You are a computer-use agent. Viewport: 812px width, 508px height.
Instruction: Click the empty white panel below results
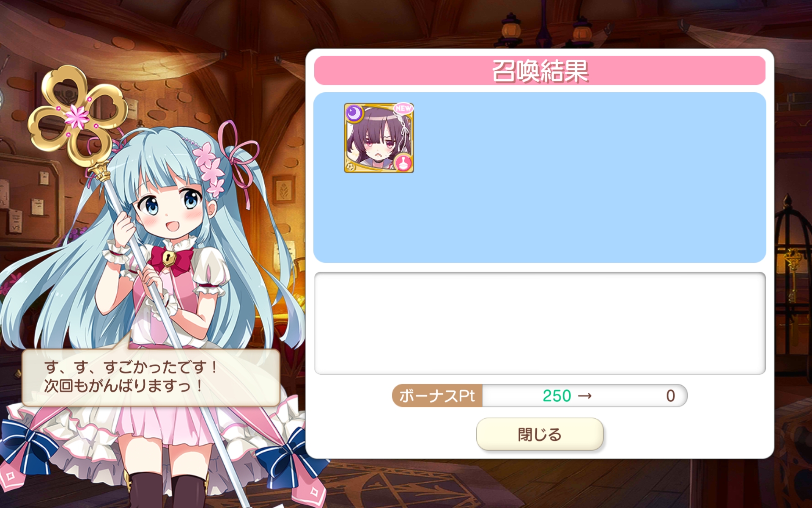click(540, 323)
